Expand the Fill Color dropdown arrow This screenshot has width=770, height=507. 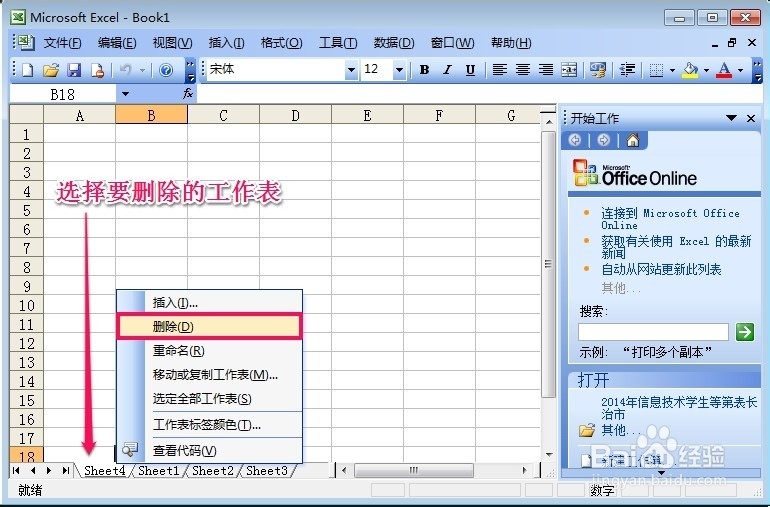(x=706, y=70)
